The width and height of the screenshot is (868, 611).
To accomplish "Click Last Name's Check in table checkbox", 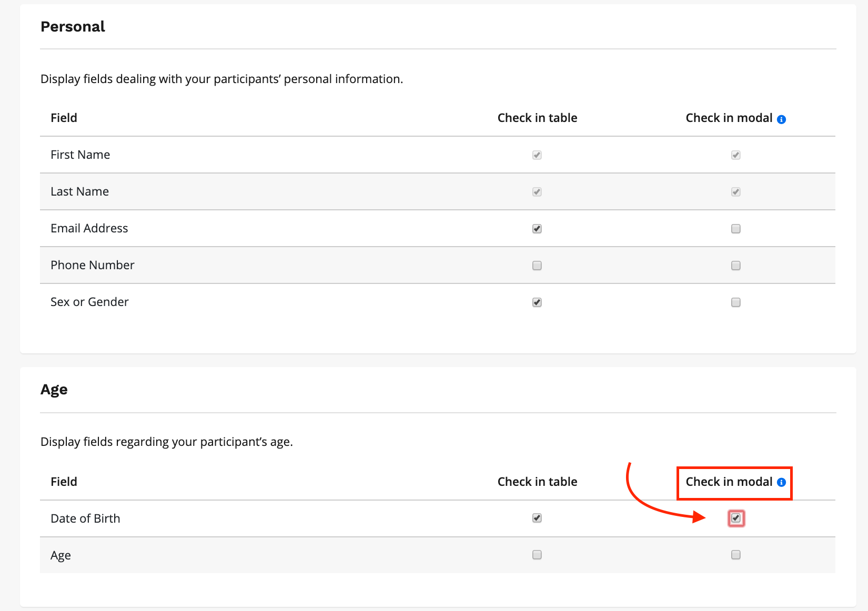I will tap(537, 192).
